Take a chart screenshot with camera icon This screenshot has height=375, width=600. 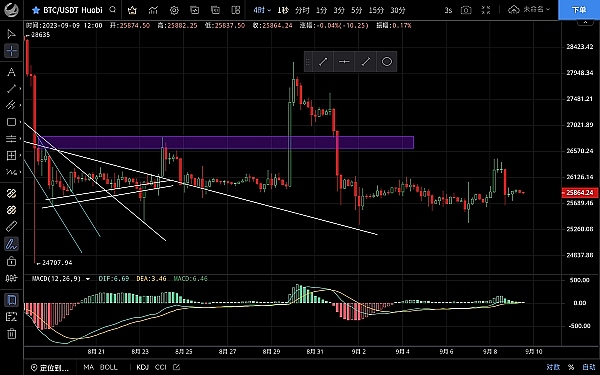466,10
